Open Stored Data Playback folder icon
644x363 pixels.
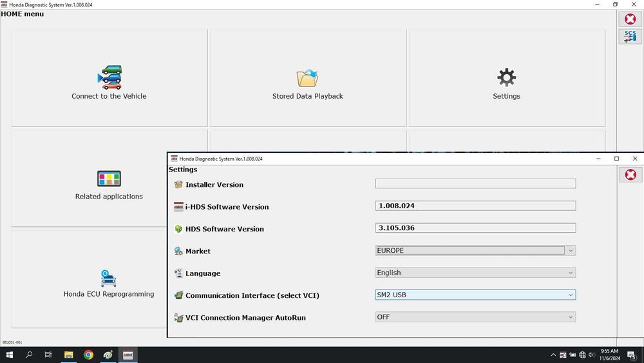tap(307, 78)
